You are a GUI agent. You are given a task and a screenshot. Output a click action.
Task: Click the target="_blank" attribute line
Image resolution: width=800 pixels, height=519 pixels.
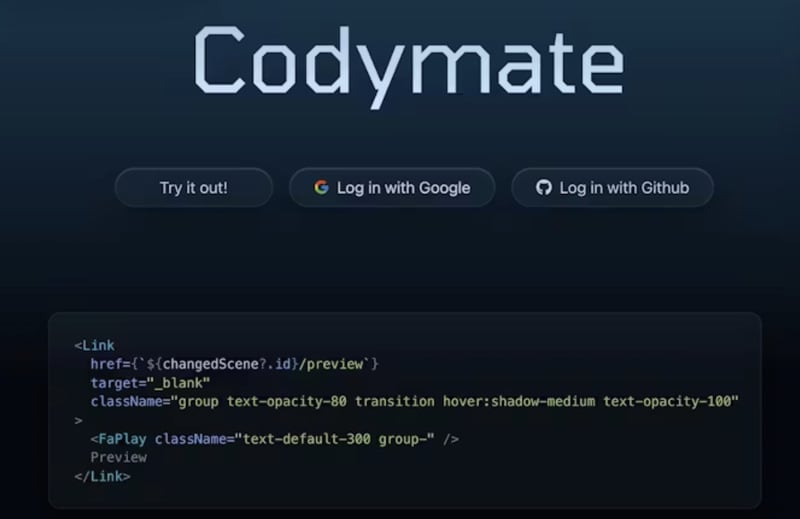[150, 383]
